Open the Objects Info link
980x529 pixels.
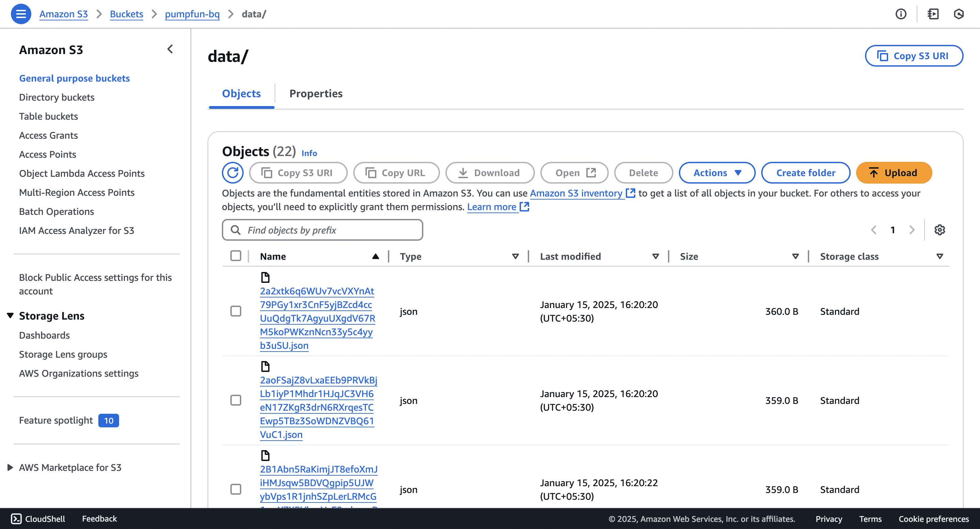coord(309,153)
